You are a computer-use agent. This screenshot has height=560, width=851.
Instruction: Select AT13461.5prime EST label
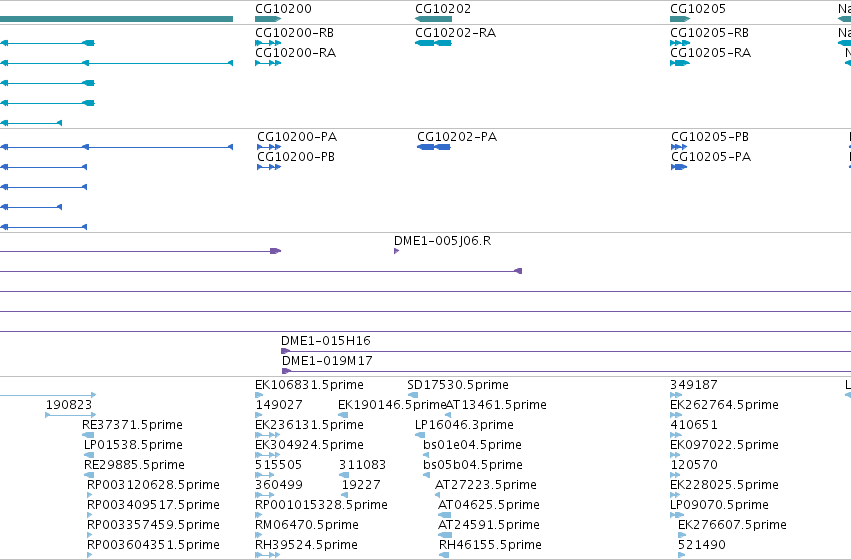[x=496, y=405]
